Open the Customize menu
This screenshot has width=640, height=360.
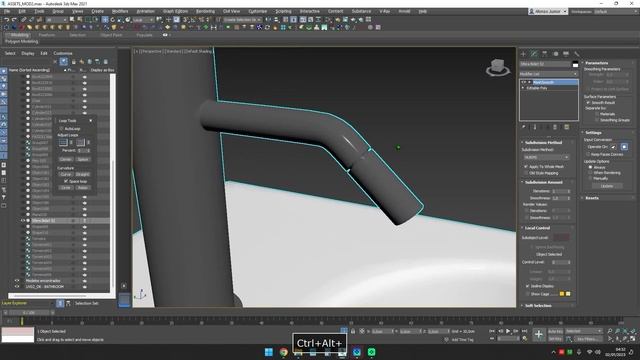258,11
